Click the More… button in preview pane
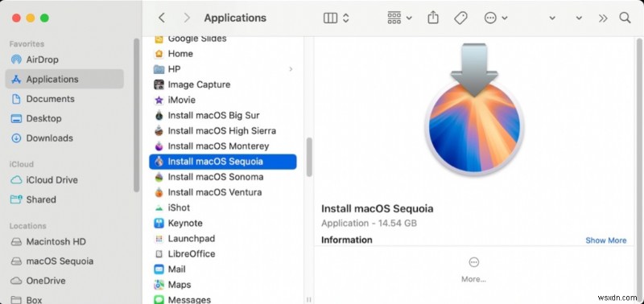644x304 pixels. pos(473,270)
